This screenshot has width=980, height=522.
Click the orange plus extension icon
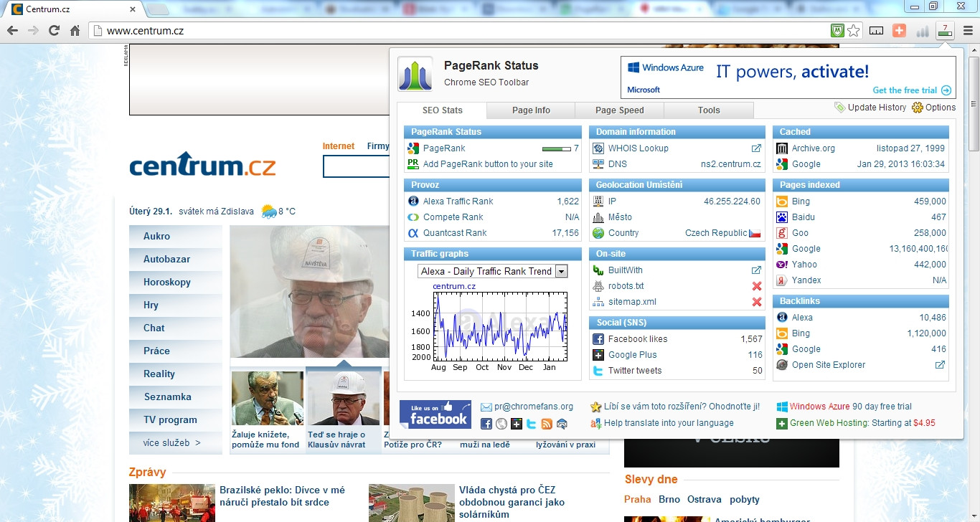click(899, 31)
